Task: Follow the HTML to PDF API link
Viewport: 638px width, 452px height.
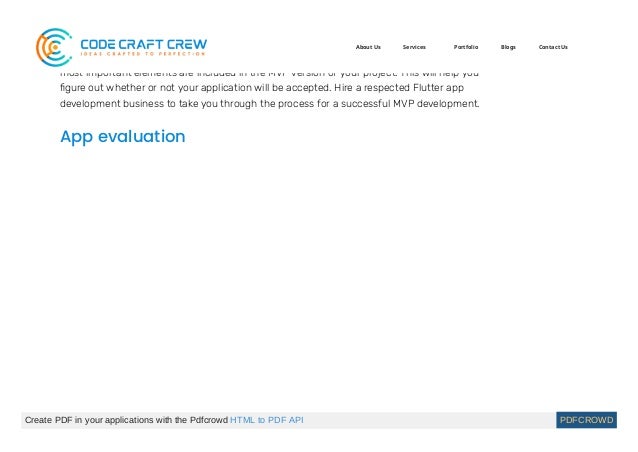Action: point(267,420)
